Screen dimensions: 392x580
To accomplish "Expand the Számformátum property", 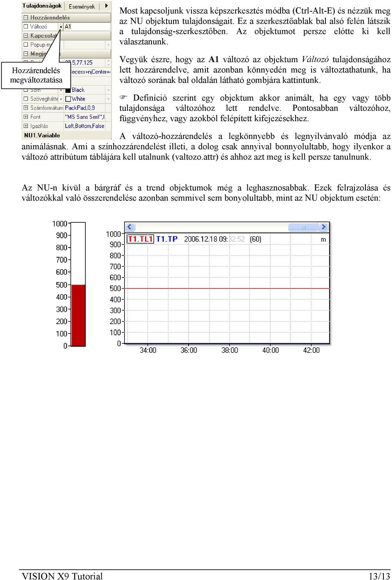I will click(26, 107).
